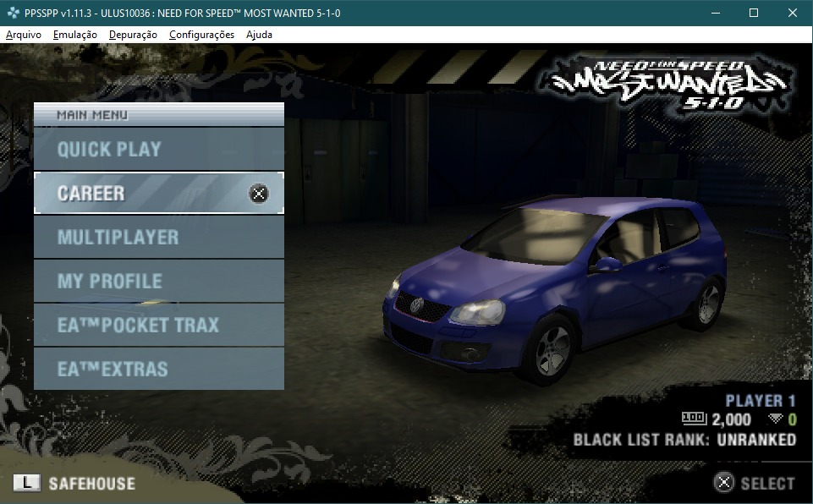Open the Depuração menu

[133, 35]
